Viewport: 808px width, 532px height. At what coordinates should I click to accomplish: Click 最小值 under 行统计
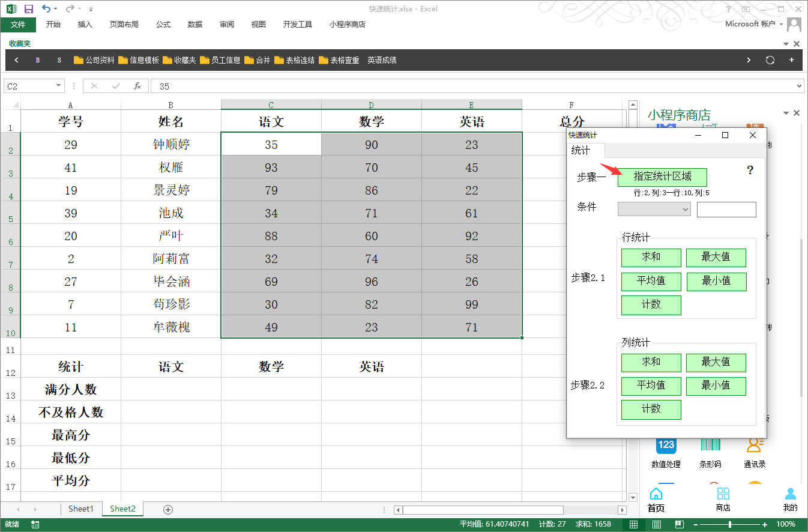(x=716, y=281)
